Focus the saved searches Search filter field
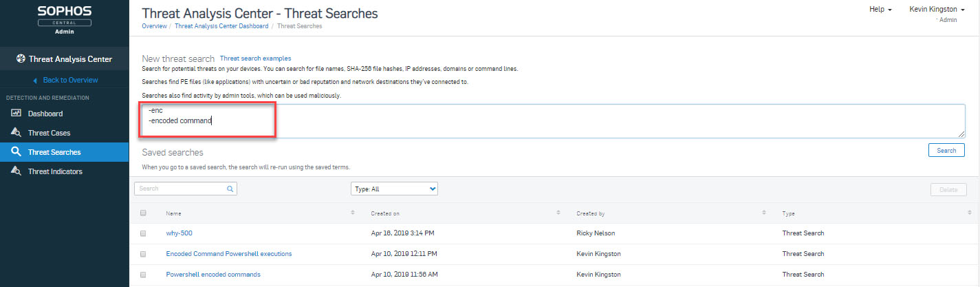Screen dimensions: 980x287 (x=186, y=188)
